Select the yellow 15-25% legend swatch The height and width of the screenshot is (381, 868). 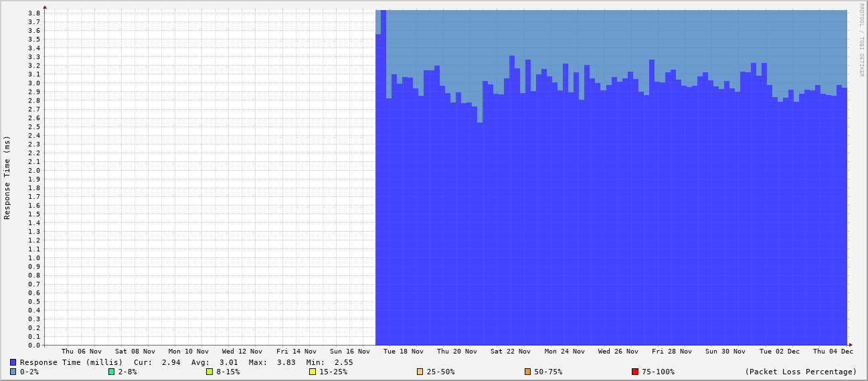[313, 372]
